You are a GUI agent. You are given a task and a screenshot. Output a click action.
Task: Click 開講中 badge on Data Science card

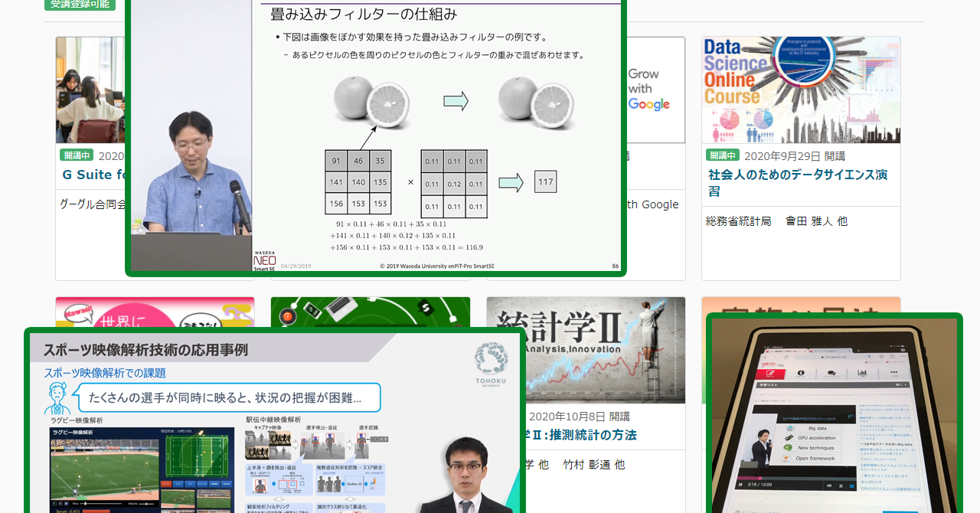pyautogui.click(x=722, y=155)
